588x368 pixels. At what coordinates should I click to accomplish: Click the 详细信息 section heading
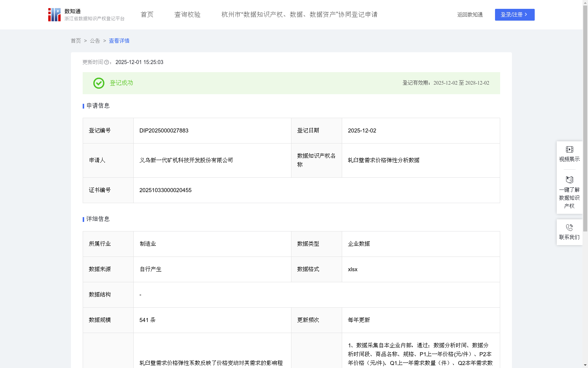(x=98, y=219)
